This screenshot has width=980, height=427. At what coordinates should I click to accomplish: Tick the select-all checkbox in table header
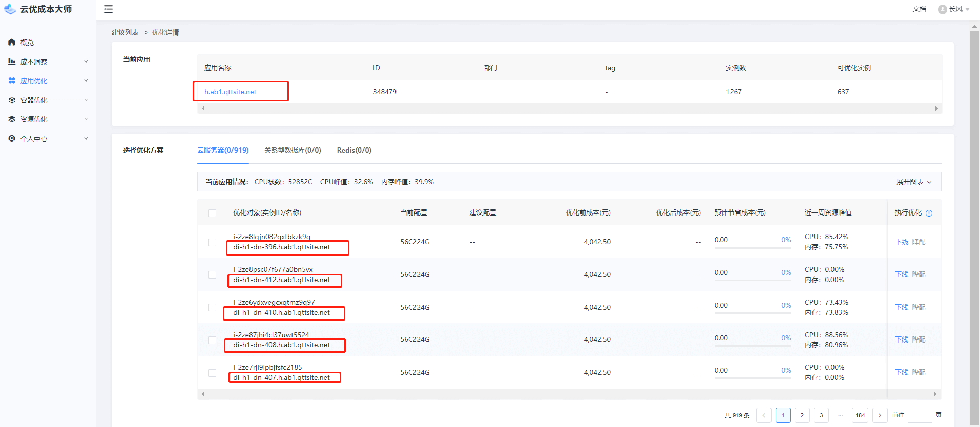coord(212,213)
